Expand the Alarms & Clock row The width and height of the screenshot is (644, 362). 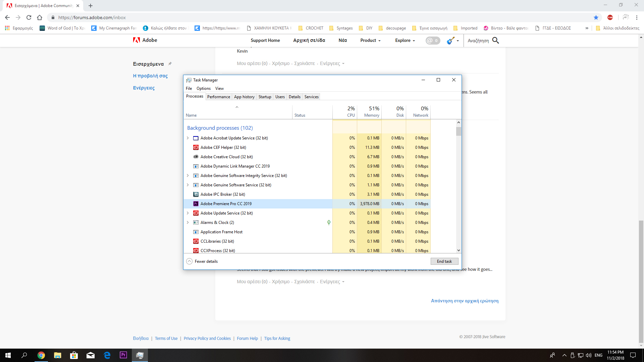tap(188, 223)
